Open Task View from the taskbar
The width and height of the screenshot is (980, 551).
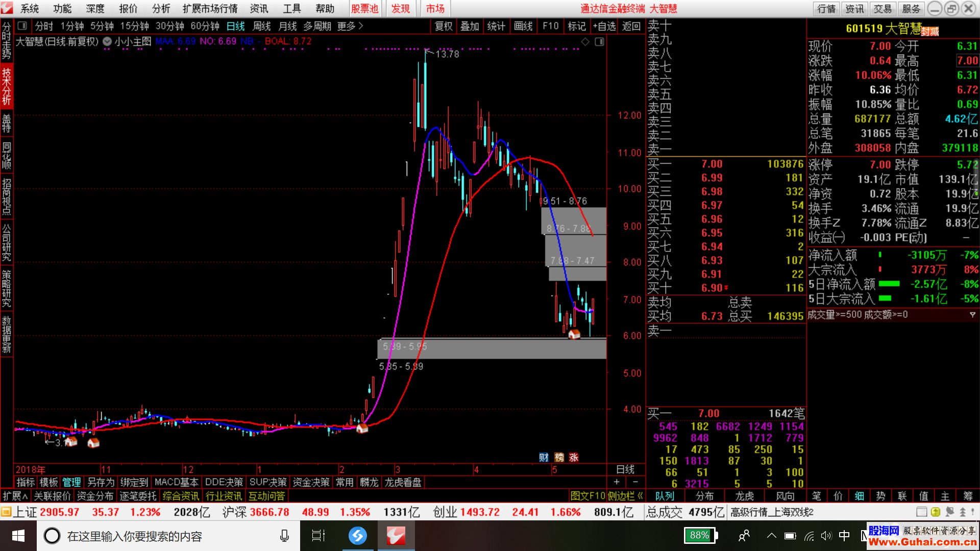tap(318, 536)
